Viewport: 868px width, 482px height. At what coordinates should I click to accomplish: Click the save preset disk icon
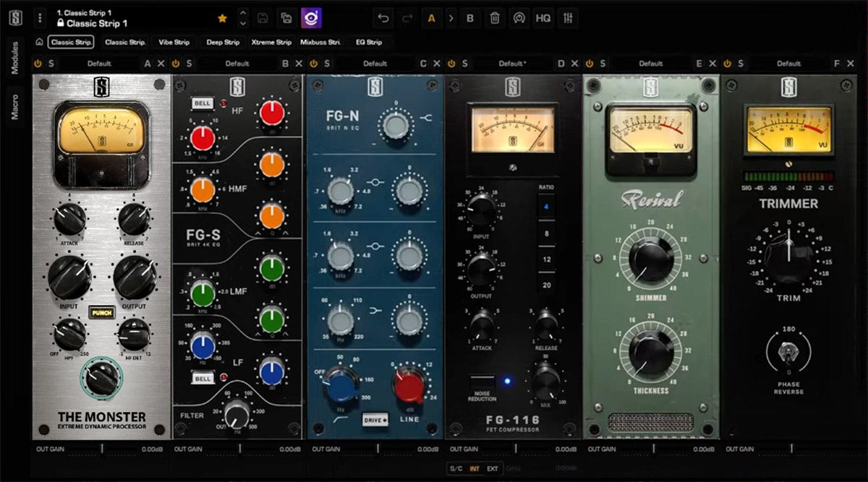point(263,18)
